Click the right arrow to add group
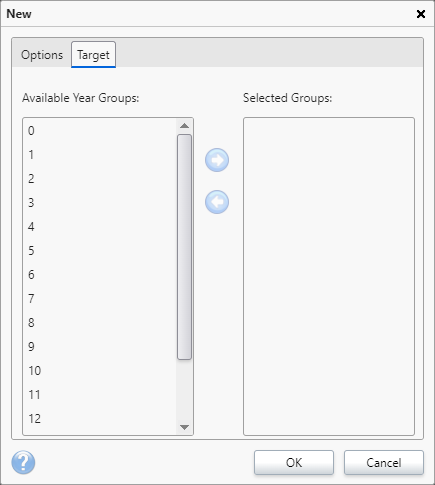 (217, 160)
